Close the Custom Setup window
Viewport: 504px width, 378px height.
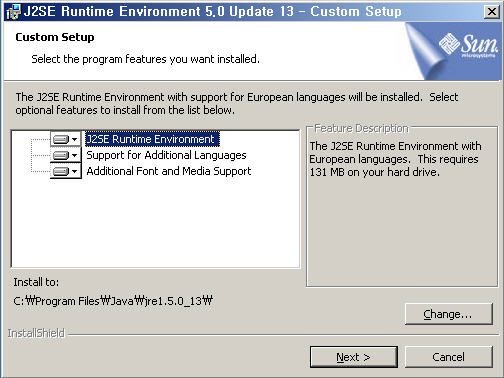point(492,12)
